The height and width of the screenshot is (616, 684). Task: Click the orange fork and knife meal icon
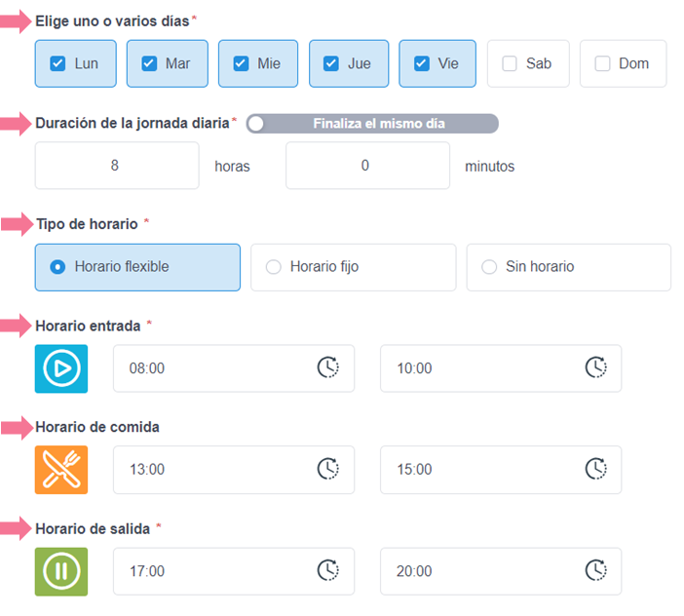pos(60,470)
